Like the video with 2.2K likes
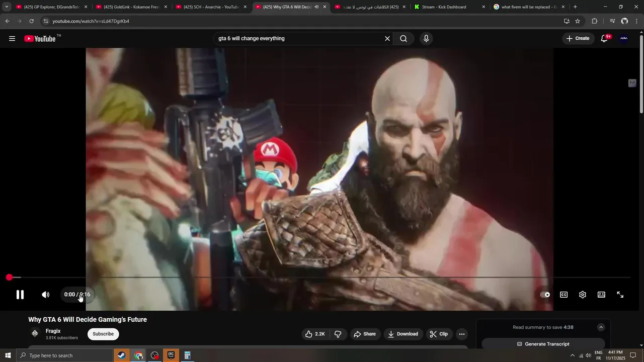644x362 pixels. [315, 334]
